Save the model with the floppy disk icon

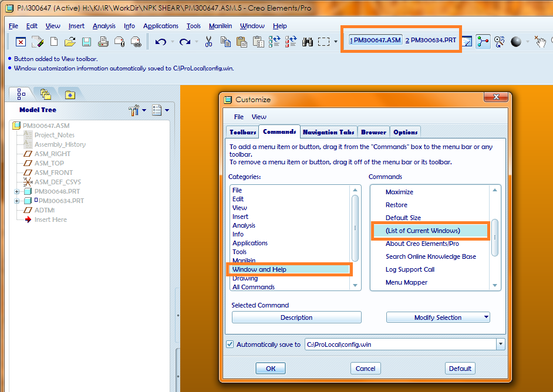click(86, 42)
